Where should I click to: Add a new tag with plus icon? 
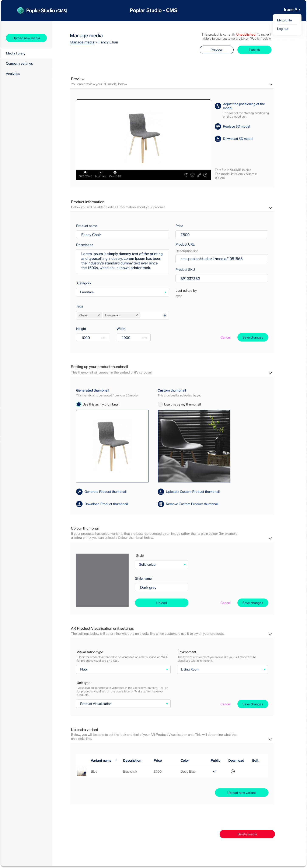coord(165,315)
